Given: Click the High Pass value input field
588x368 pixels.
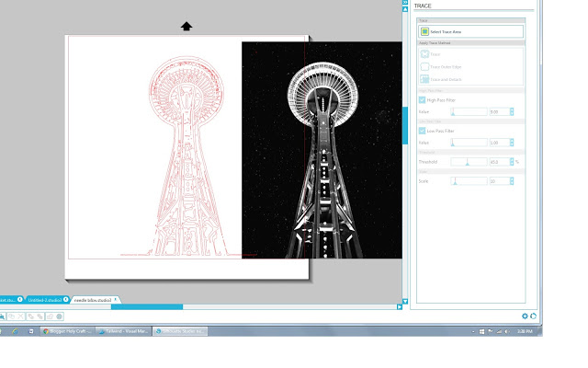Looking at the screenshot, I should pyautogui.click(x=499, y=112).
